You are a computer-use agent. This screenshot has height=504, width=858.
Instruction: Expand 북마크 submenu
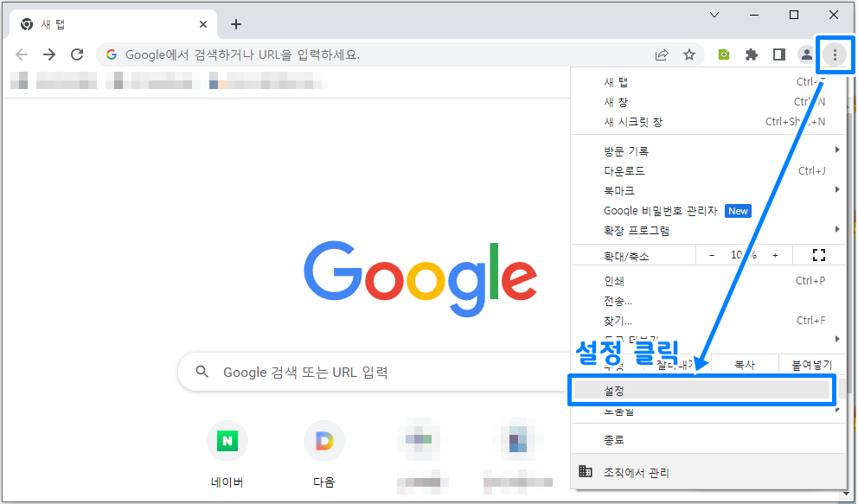(x=708, y=191)
